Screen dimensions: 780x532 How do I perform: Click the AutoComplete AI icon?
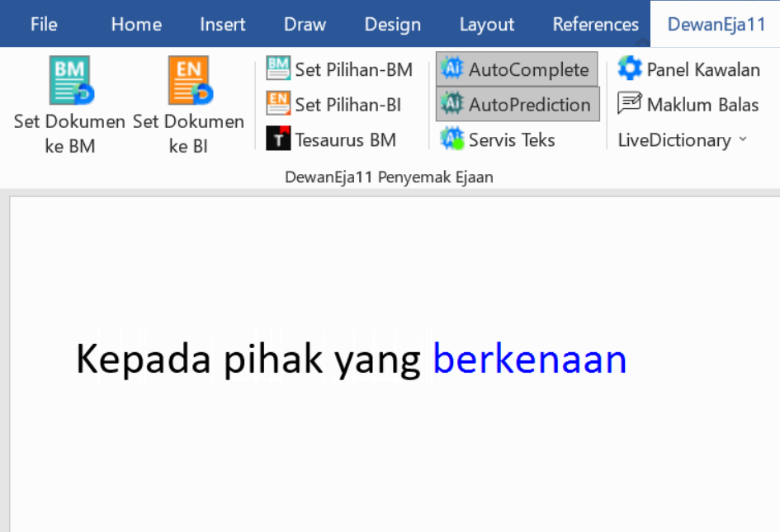[452, 69]
